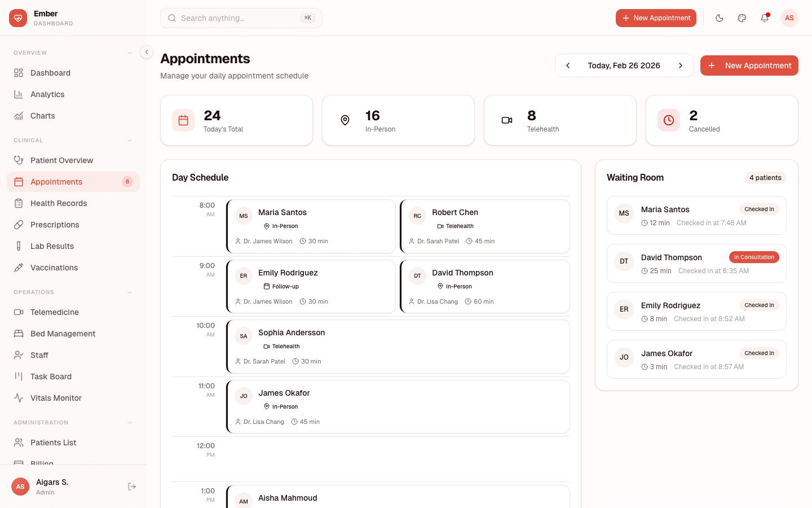This screenshot has width=812, height=508.
Task: Collapse the Clinical sidebar section
Action: pos(130,140)
